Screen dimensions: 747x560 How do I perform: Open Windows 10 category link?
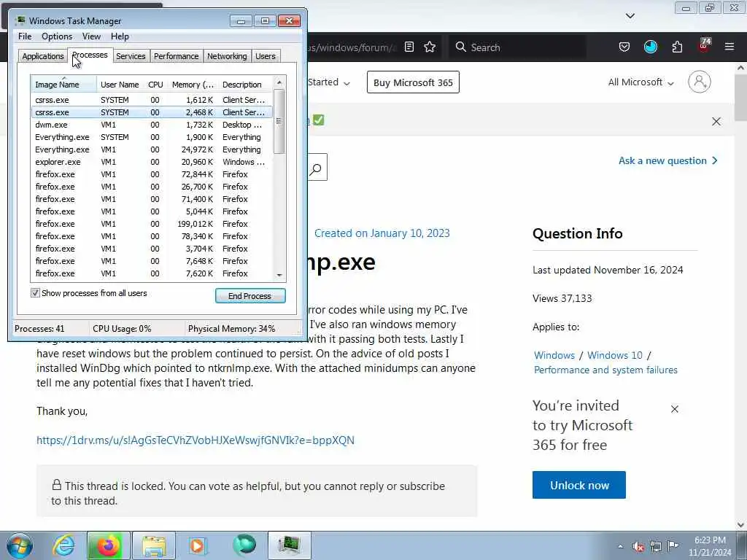pos(614,355)
